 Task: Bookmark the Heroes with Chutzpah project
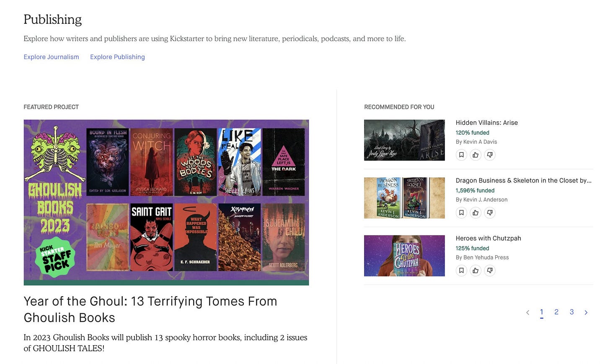pos(461,270)
